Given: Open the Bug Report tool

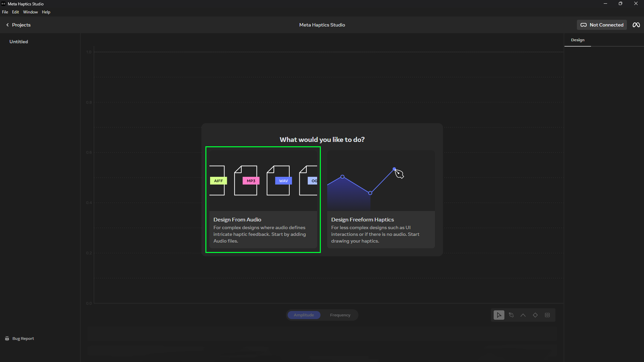Looking at the screenshot, I should (x=19, y=339).
